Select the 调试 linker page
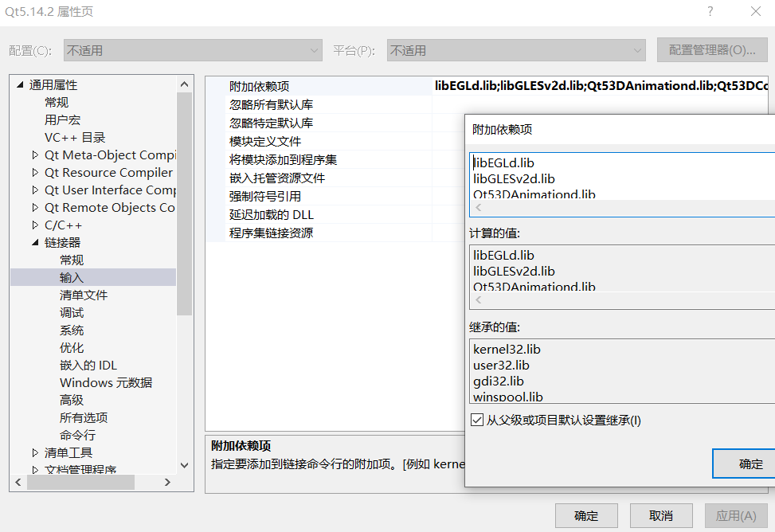Viewport: 775px width, 532px height. (72, 312)
